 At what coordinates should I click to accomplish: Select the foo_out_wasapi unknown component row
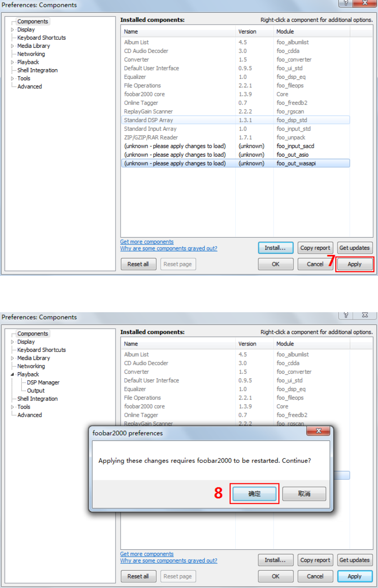coord(235,163)
